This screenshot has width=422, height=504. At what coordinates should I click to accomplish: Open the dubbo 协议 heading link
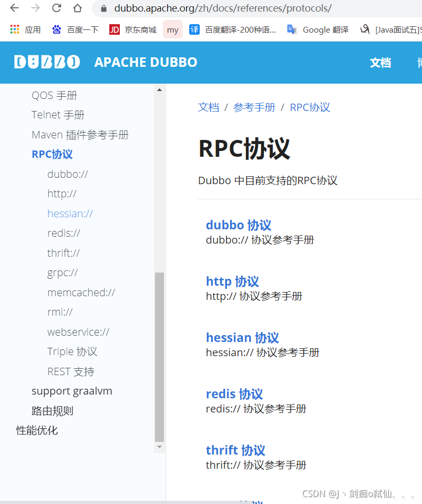click(x=238, y=225)
